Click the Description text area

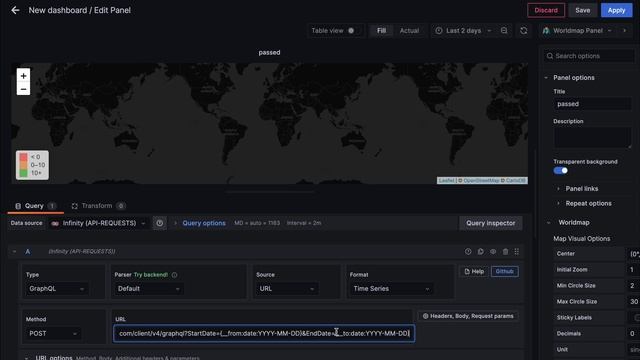click(x=592, y=137)
